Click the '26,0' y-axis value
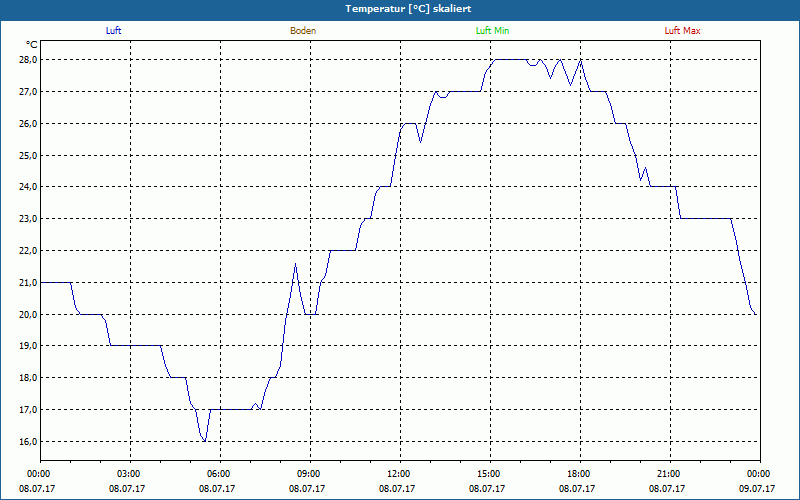Viewport: 800px width, 500px height. point(29,123)
